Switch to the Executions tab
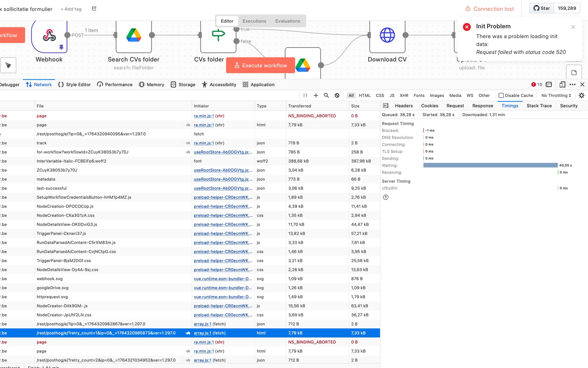588x368 pixels. click(x=254, y=21)
